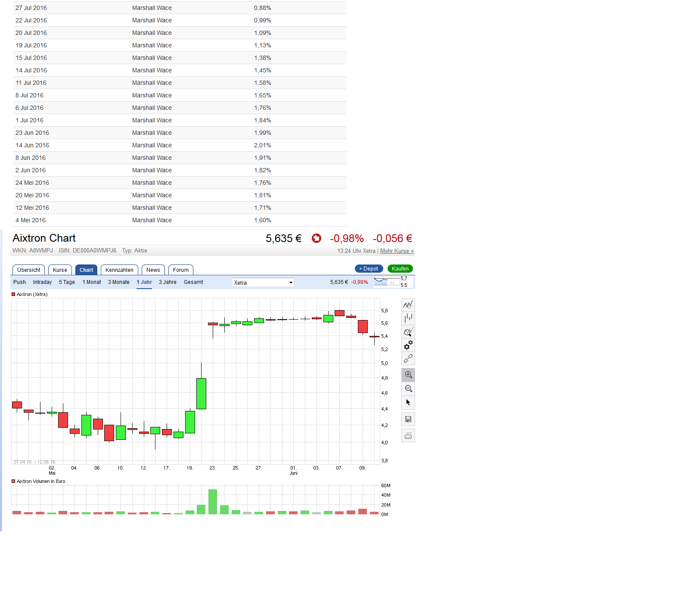
Task: Click the Aixtron Chart heading
Action: [44, 238]
